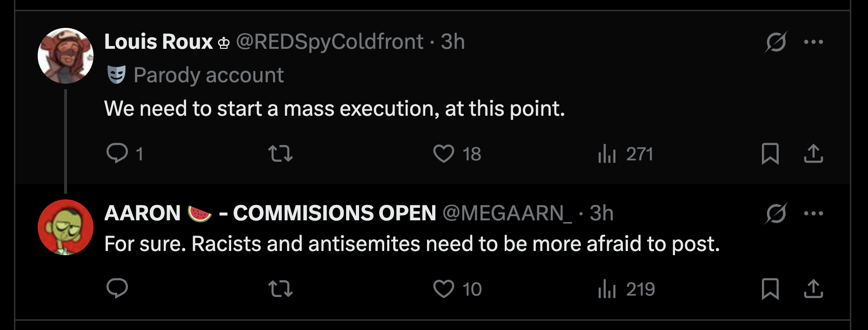The height and width of the screenshot is (330, 868).
Task: Open Louis Roux's profile picture
Action: pyautogui.click(x=66, y=56)
